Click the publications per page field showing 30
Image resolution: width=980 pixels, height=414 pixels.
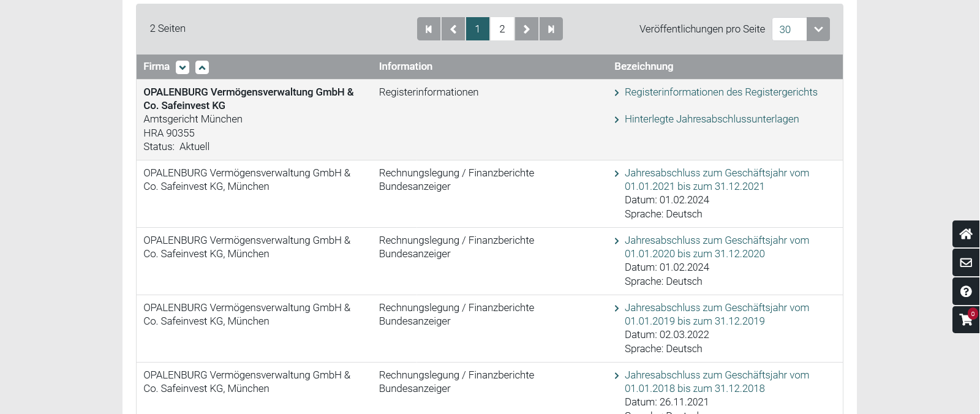click(789, 29)
